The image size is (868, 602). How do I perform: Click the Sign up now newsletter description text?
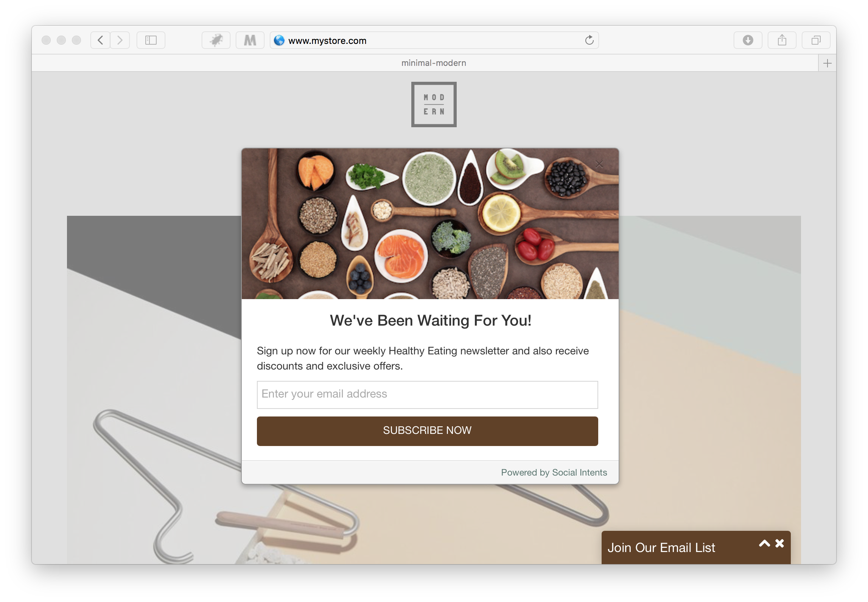(x=423, y=359)
